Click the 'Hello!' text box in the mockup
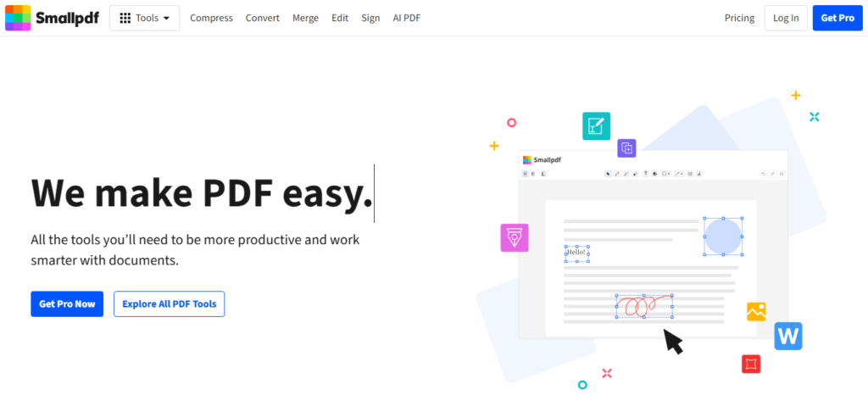 click(576, 253)
